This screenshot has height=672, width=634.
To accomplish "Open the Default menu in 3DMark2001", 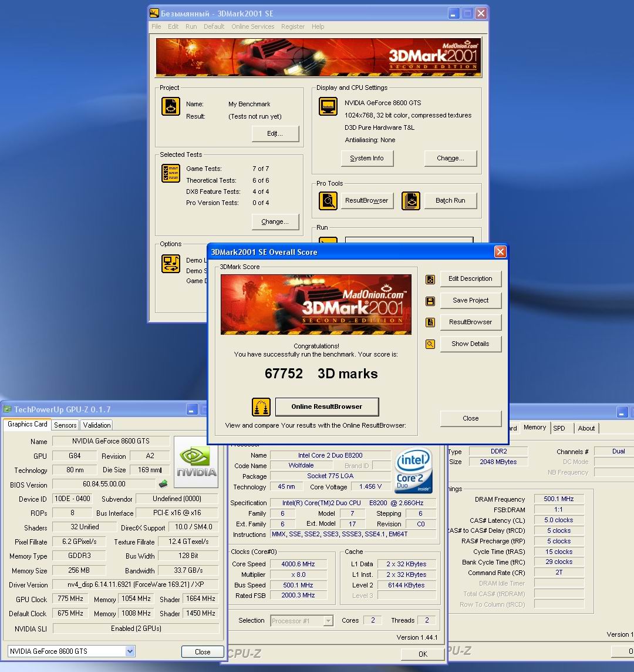I will [x=214, y=26].
